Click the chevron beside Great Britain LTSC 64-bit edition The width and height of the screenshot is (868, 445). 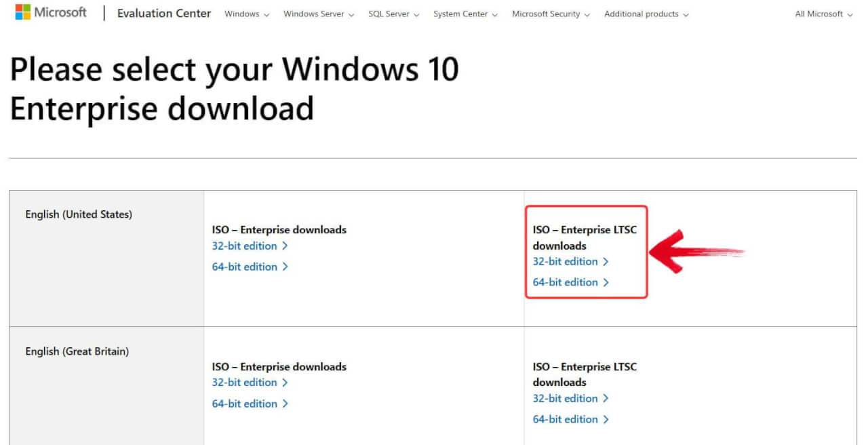point(606,419)
